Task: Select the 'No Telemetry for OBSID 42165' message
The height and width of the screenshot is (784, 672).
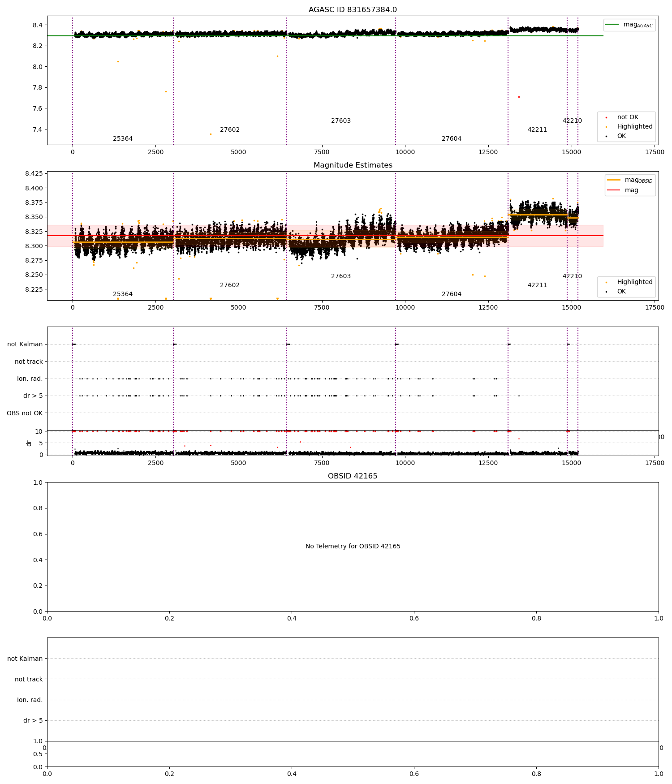Action: click(x=353, y=547)
